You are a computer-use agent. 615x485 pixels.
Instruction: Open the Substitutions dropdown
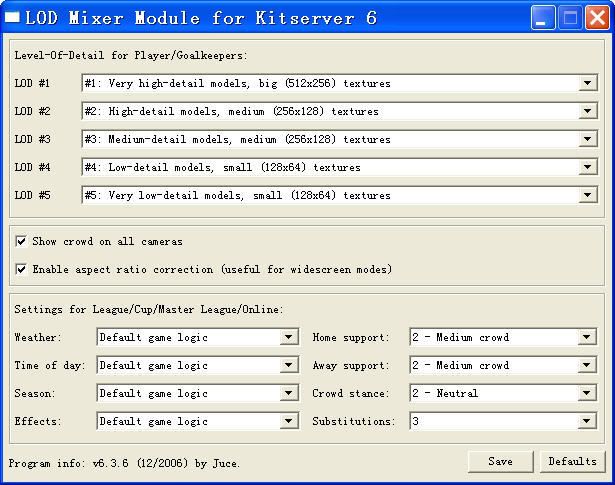point(587,421)
